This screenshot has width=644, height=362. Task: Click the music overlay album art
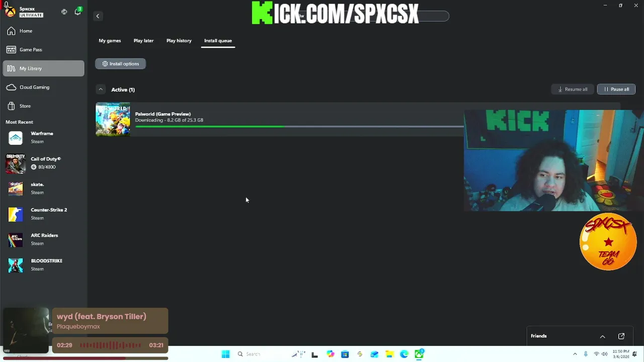[x=25, y=330]
